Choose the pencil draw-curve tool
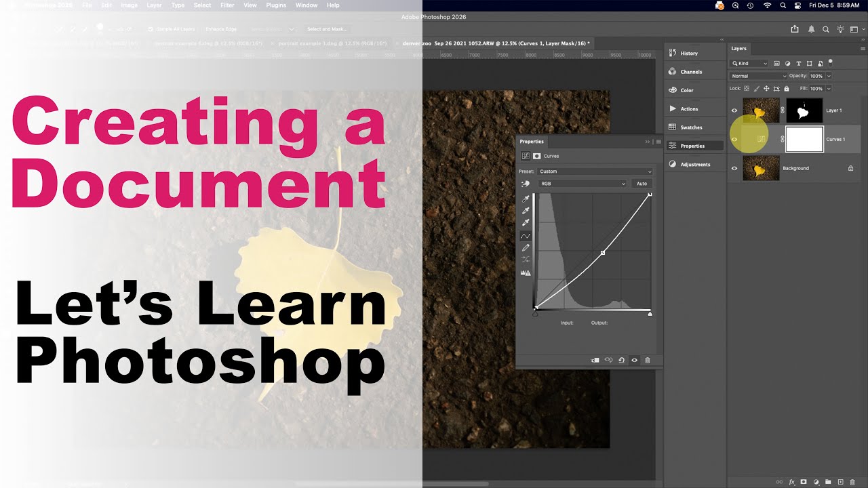868x488 pixels. [x=526, y=248]
